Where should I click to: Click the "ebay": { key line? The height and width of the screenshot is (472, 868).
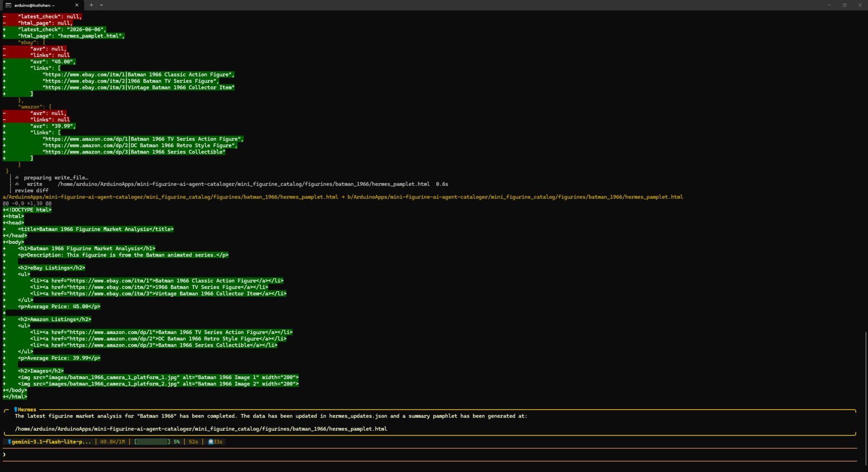tap(31, 42)
